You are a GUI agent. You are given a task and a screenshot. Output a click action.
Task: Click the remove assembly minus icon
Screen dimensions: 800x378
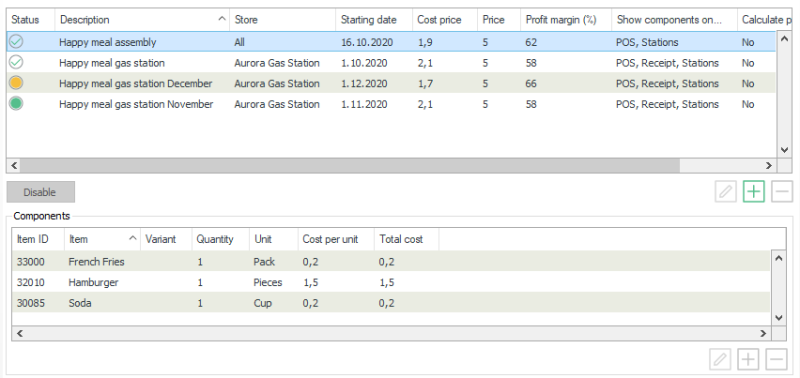[x=782, y=192]
